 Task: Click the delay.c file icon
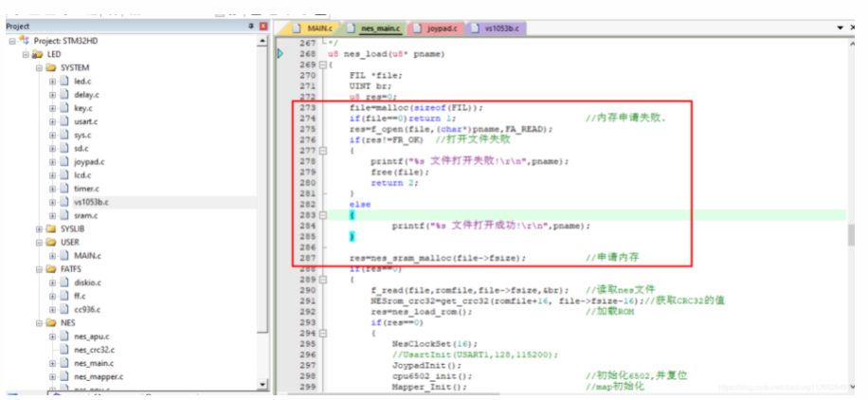pos(64,94)
